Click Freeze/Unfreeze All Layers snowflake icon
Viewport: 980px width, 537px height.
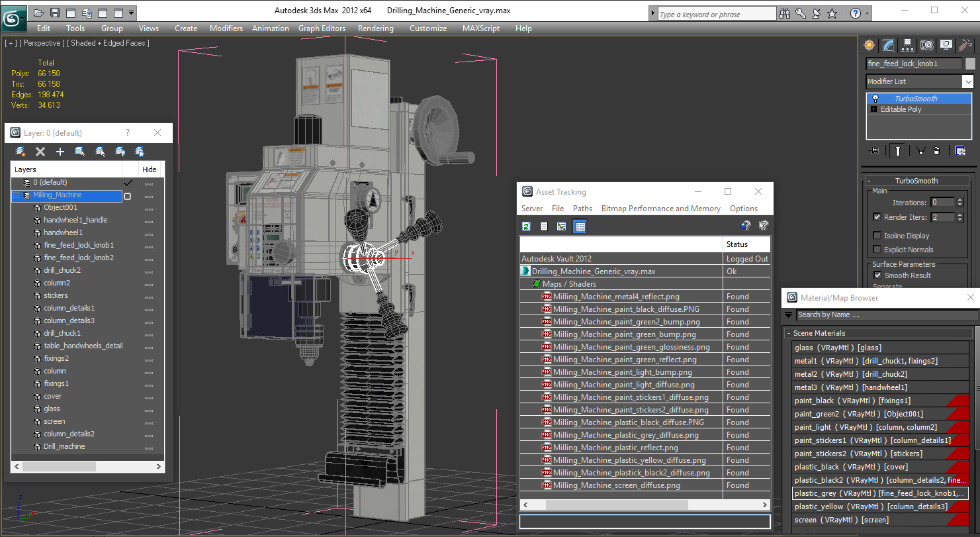[140, 152]
